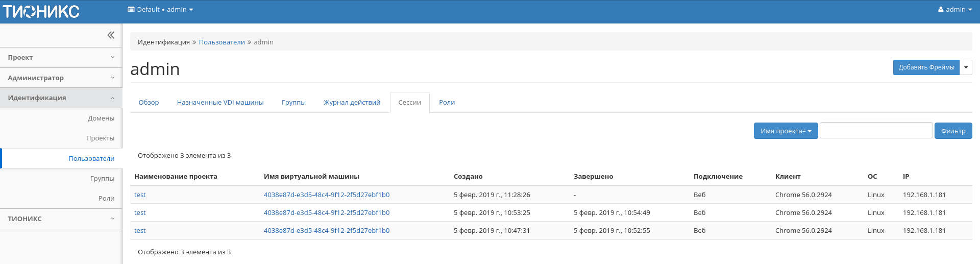Viewport: 980px width, 264px height.
Task: Expand the ТИОНИКС sidebar section
Action: tap(61, 219)
